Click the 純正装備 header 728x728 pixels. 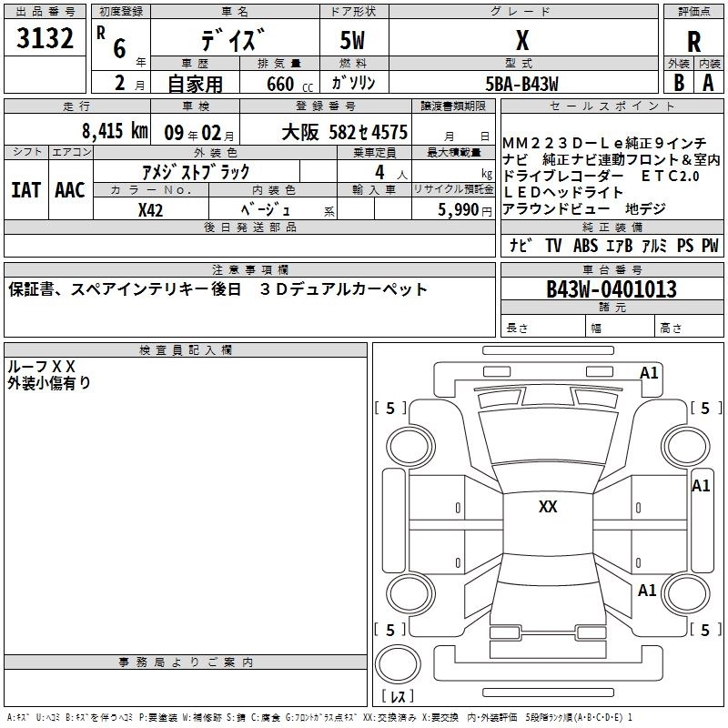click(x=612, y=227)
